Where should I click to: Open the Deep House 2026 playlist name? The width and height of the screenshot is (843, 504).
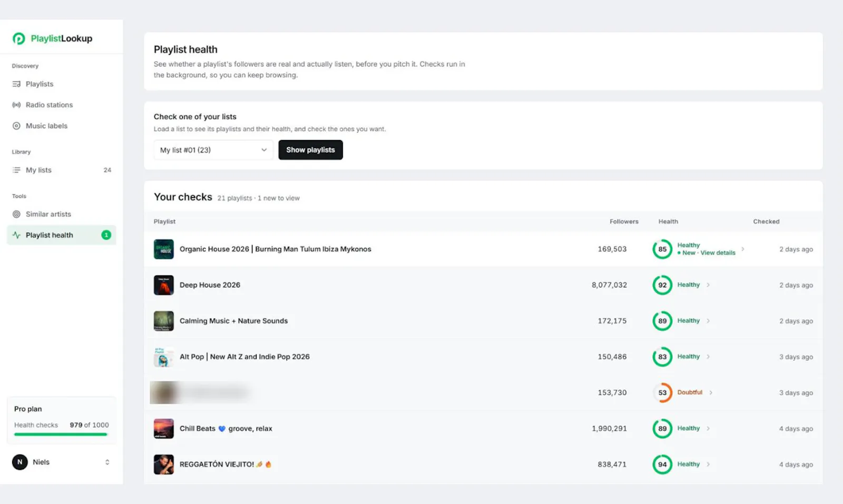[x=210, y=285]
